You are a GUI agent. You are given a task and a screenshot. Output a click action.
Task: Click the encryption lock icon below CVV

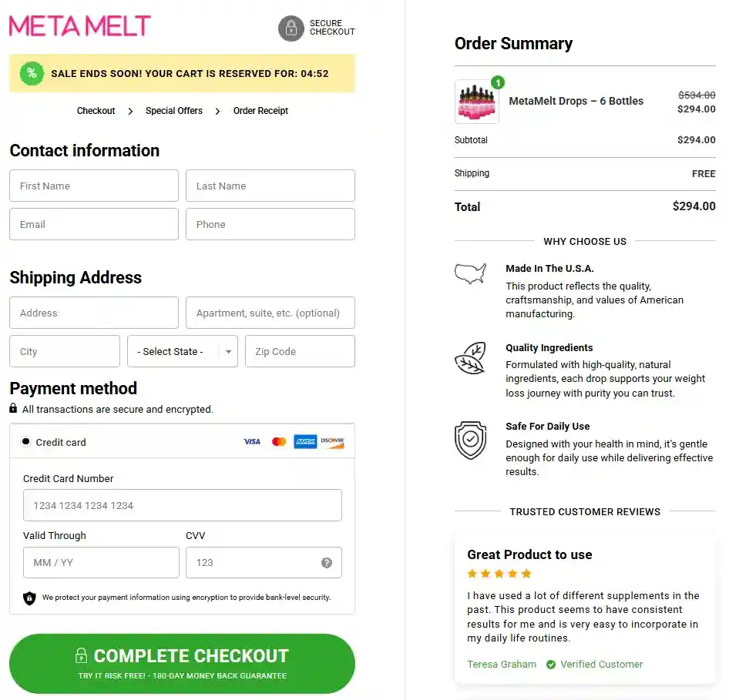pos(29,598)
